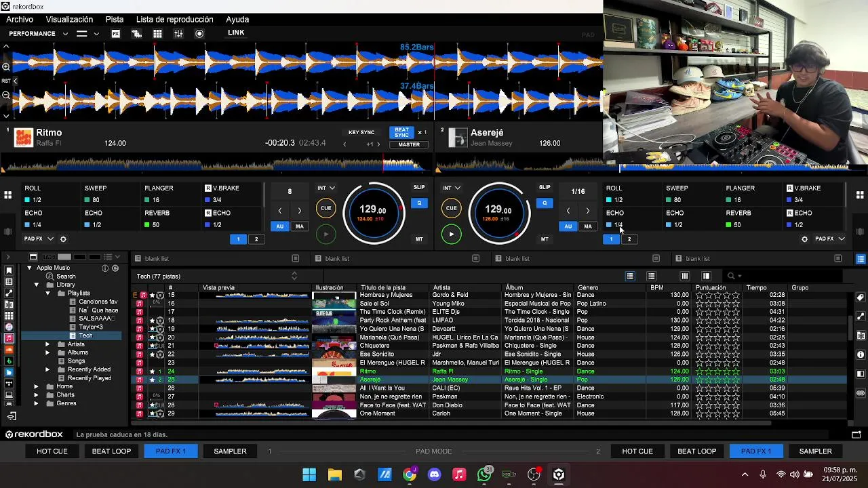The width and height of the screenshot is (868, 488).
Task: Click WhatsApp in the Windows taskbar
Action: (484, 474)
